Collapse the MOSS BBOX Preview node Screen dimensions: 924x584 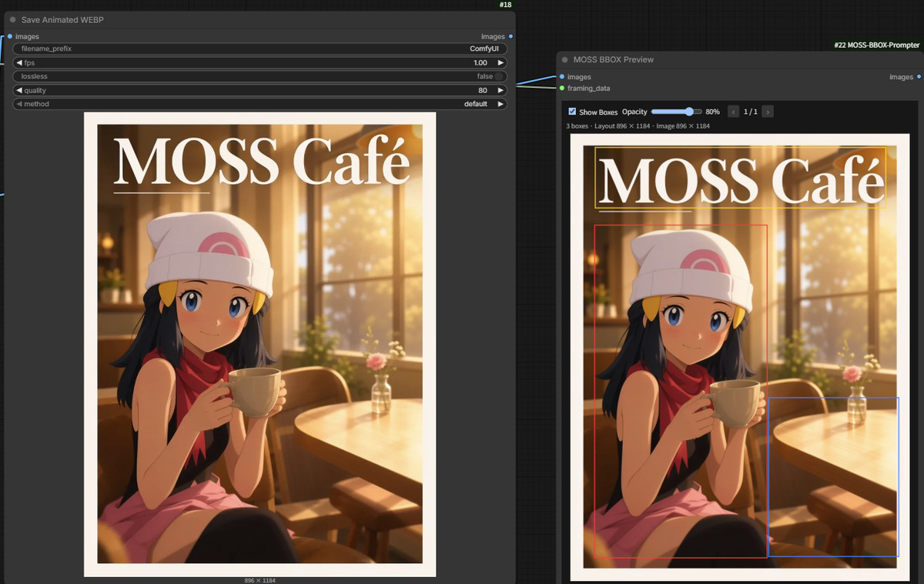[565, 59]
